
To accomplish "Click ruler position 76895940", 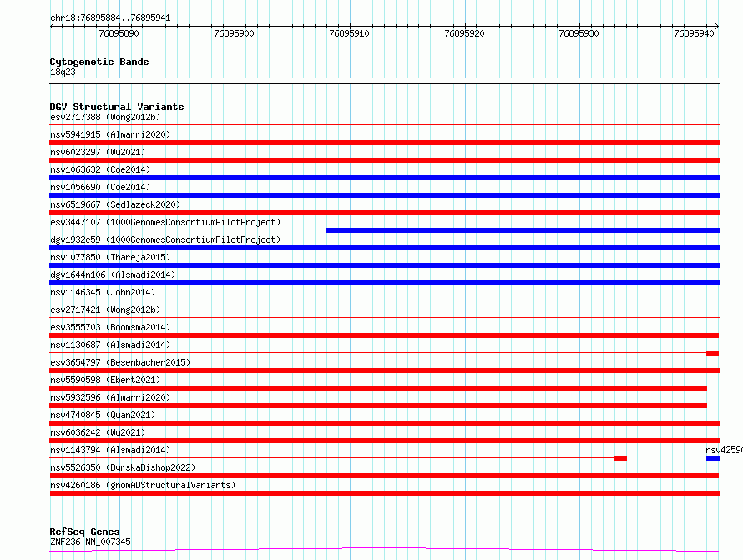I will pyautogui.click(x=695, y=33).
